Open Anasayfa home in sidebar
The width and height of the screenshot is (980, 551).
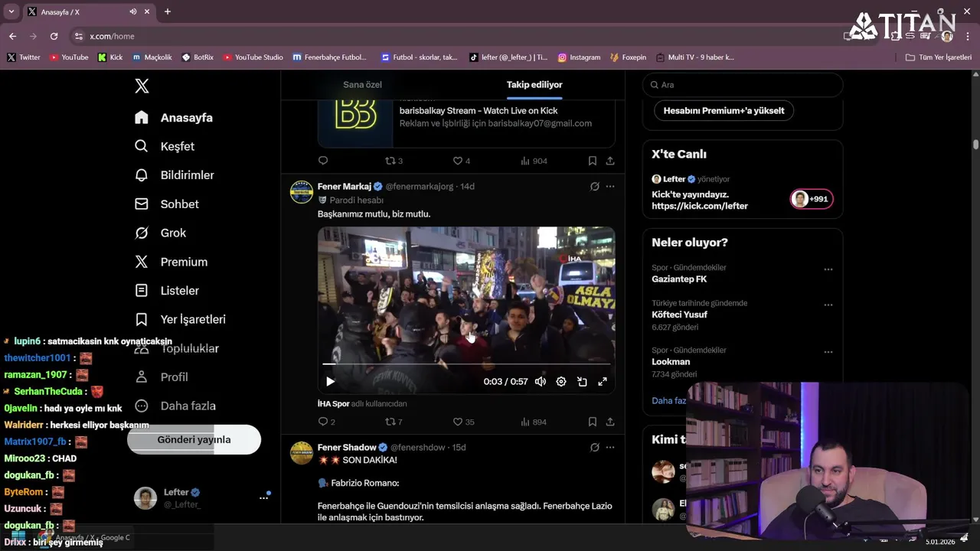pos(174,117)
